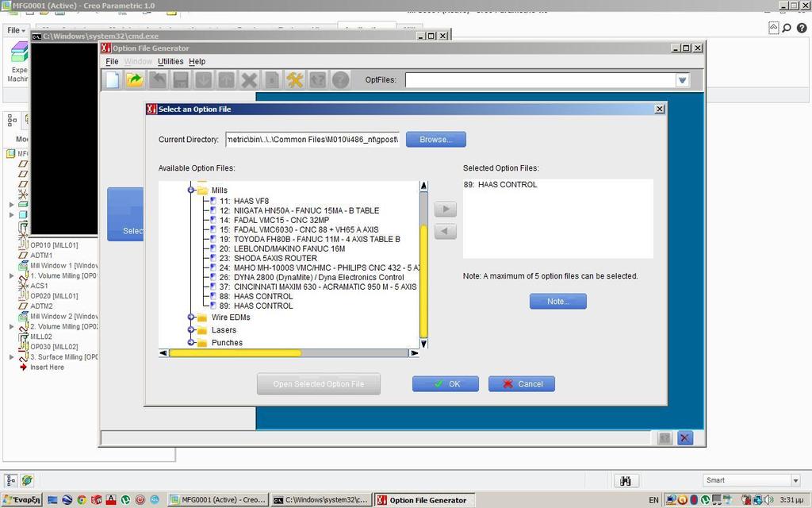Click the Ένapξη Start button
The width and height of the screenshot is (812, 508).
tap(21, 500)
